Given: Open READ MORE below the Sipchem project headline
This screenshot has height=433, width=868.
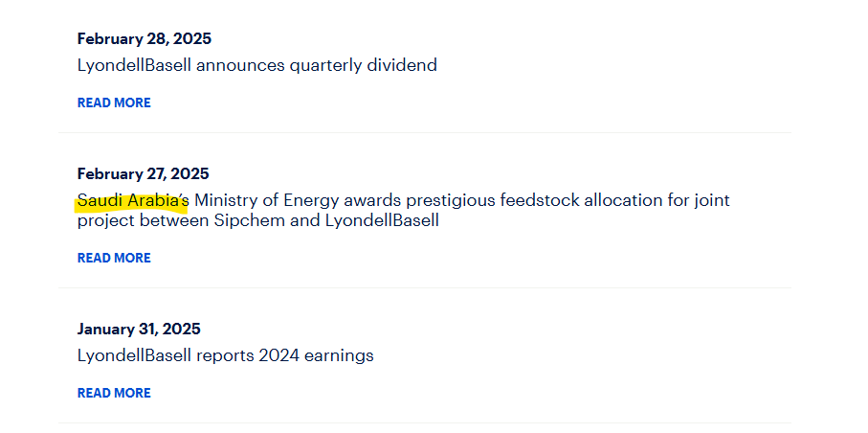Looking at the screenshot, I should [114, 259].
